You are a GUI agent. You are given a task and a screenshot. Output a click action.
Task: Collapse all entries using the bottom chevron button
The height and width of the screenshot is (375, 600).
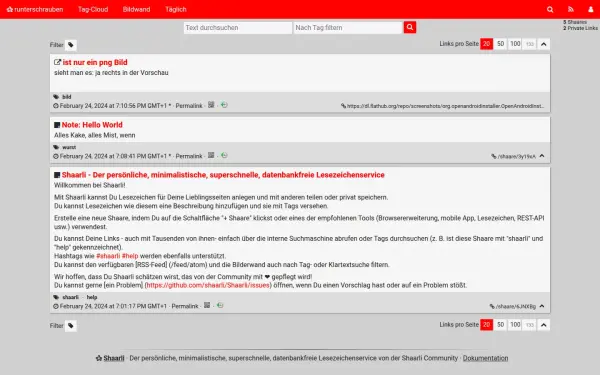543,325
